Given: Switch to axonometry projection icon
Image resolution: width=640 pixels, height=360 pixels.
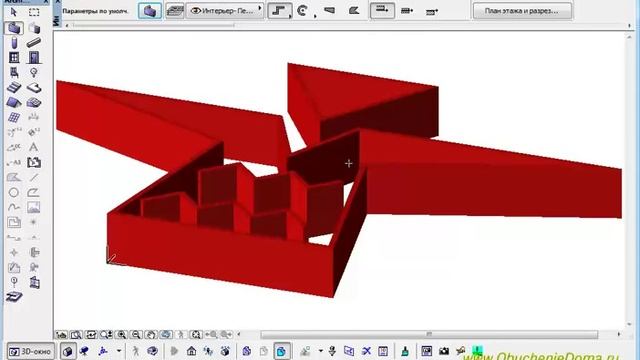Looking at the screenshot, I should pos(103,351).
